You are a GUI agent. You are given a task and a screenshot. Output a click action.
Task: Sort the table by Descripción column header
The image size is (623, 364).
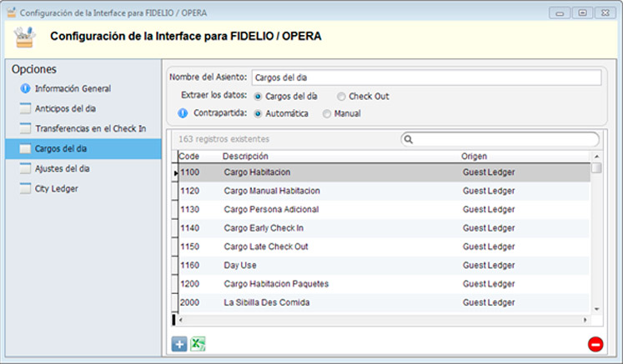(x=245, y=157)
